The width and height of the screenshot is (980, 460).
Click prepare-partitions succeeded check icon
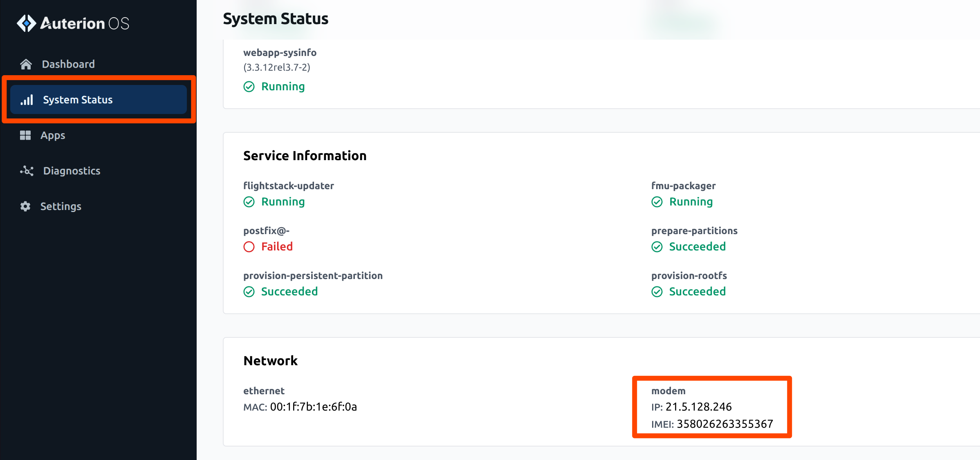click(657, 247)
